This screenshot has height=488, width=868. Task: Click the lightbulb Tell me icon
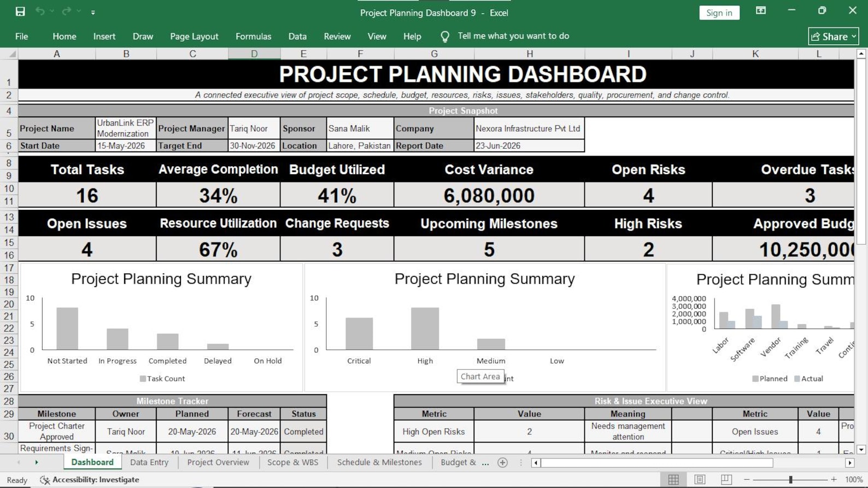[445, 37]
